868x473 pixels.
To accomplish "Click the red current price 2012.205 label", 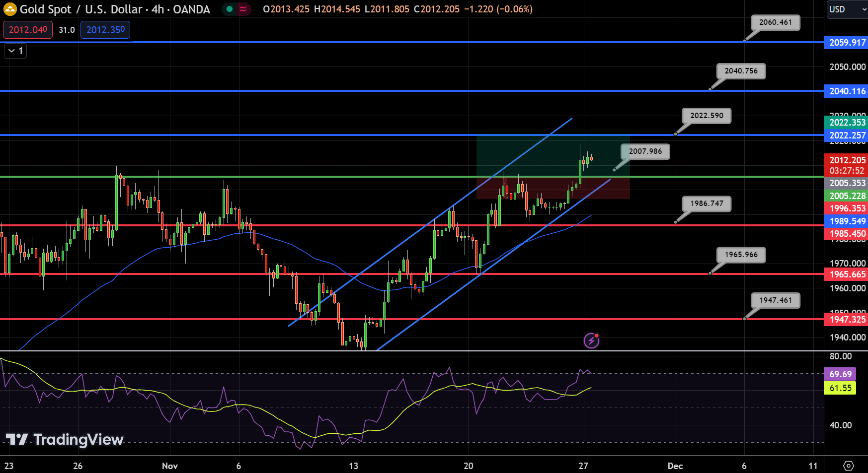I will coord(846,160).
